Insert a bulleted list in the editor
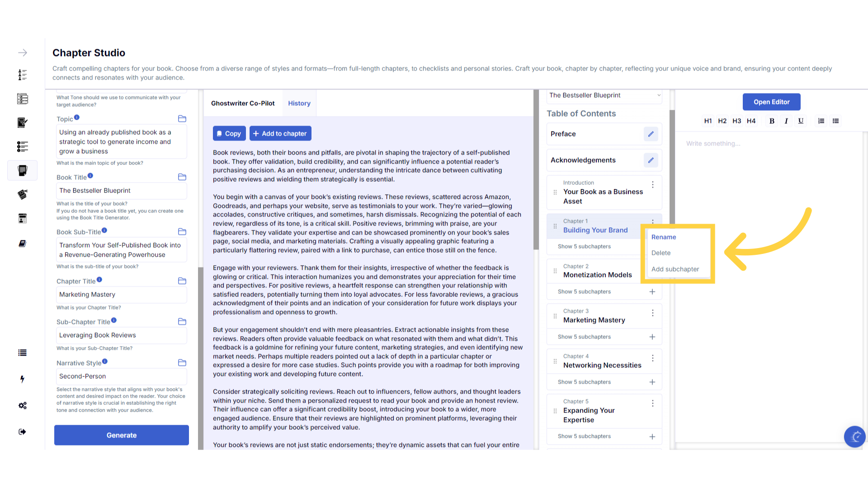The width and height of the screenshot is (868, 488). (x=835, y=121)
